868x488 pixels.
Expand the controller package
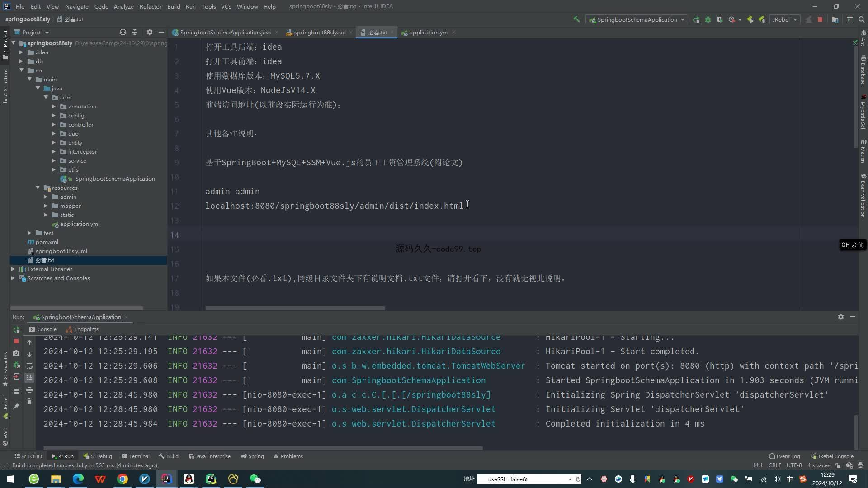tap(53, 125)
